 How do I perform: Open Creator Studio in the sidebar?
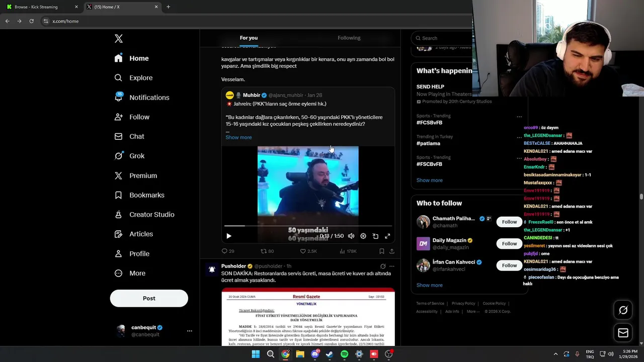(x=145, y=215)
